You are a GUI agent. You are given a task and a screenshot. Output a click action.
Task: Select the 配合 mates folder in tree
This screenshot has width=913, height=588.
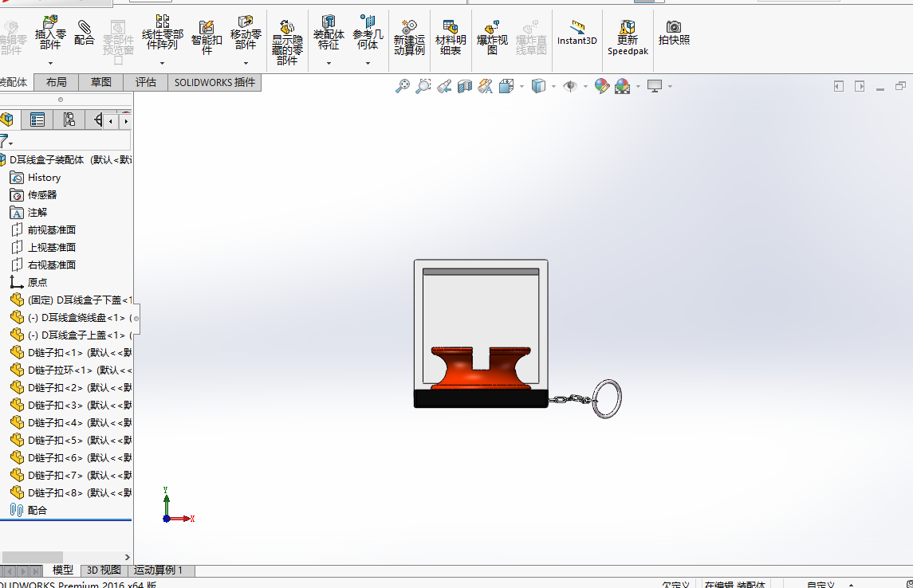click(29, 510)
